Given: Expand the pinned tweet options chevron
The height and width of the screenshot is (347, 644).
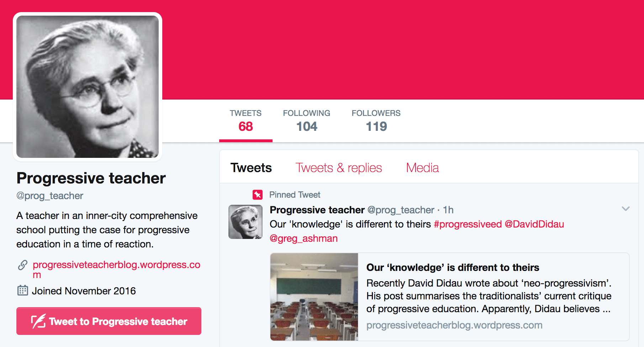Looking at the screenshot, I should click(625, 209).
